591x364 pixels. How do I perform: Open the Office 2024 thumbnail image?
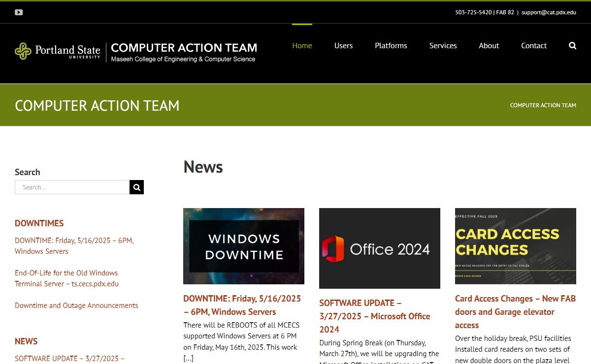tap(380, 248)
